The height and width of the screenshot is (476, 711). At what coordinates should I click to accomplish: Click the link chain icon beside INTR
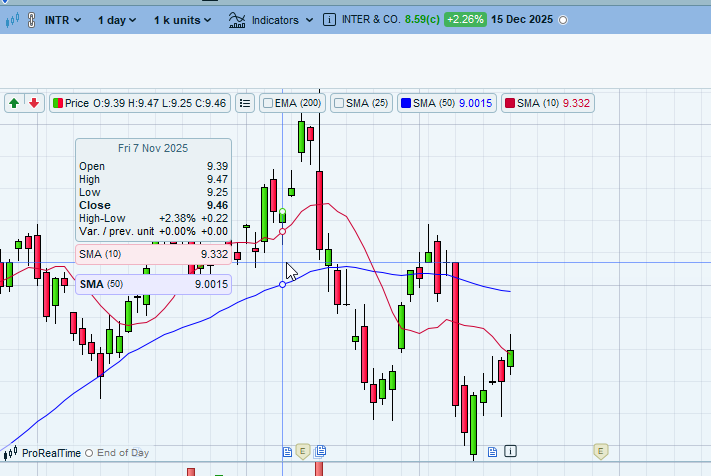31,20
